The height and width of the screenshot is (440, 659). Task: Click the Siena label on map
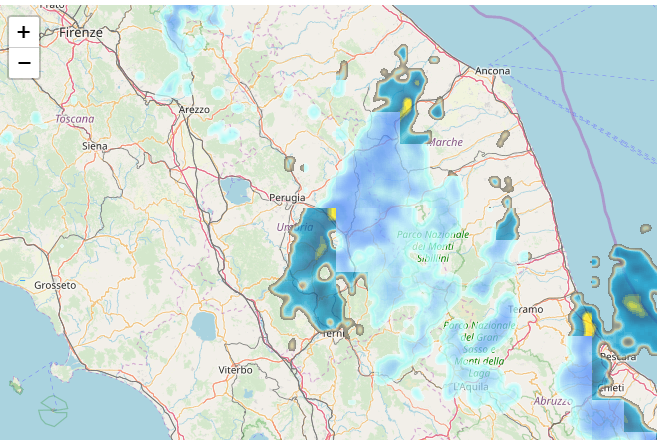pos(94,146)
